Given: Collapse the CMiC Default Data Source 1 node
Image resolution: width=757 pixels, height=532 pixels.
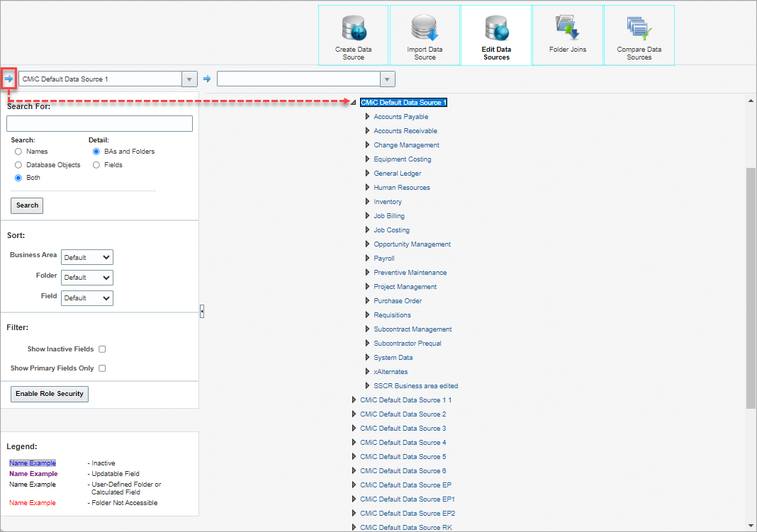Looking at the screenshot, I should pyautogui.click(x=354, y=102).
